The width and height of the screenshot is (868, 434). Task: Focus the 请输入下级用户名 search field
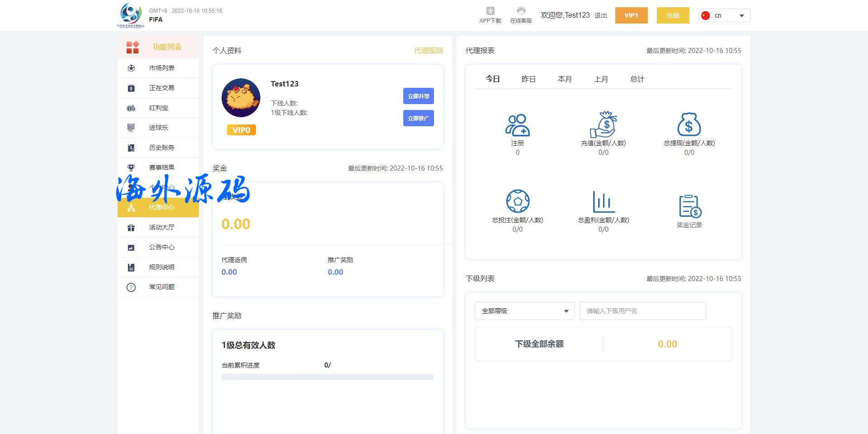tap(642, 311)
